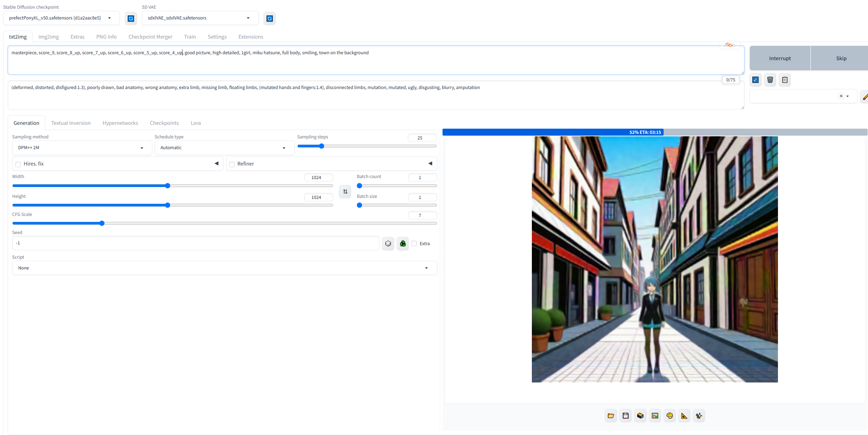Click the Width value field
The image size is (868, 435).
(318, 178)
